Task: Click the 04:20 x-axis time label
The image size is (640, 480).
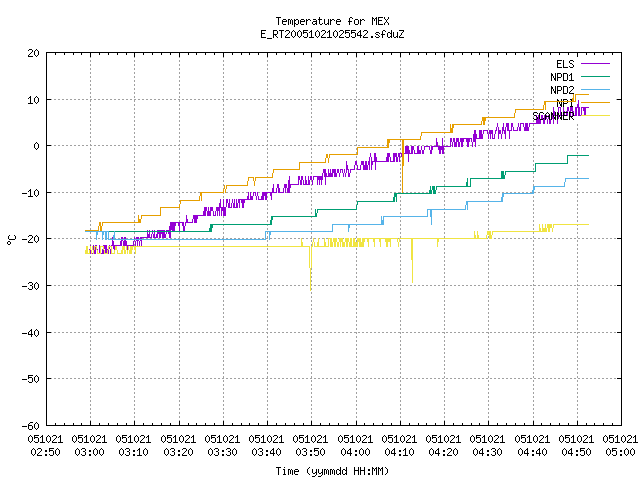Action: (444, 452)
